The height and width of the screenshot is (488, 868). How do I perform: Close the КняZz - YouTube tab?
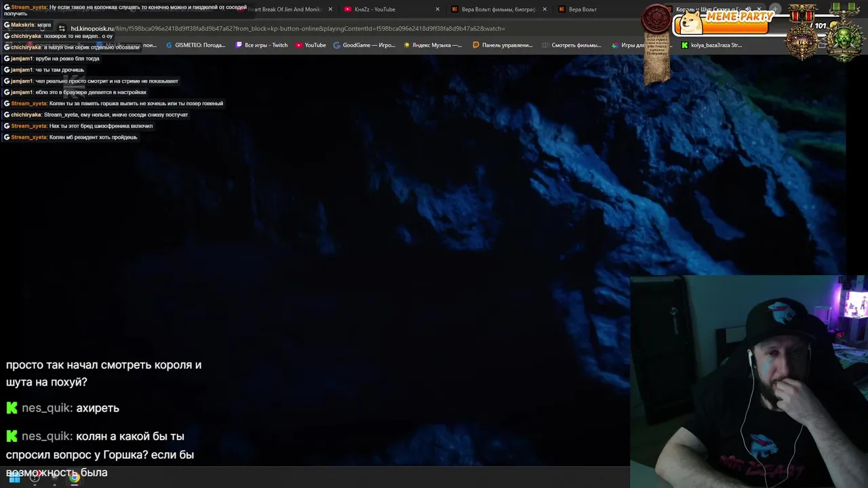(x=437, y=9)
